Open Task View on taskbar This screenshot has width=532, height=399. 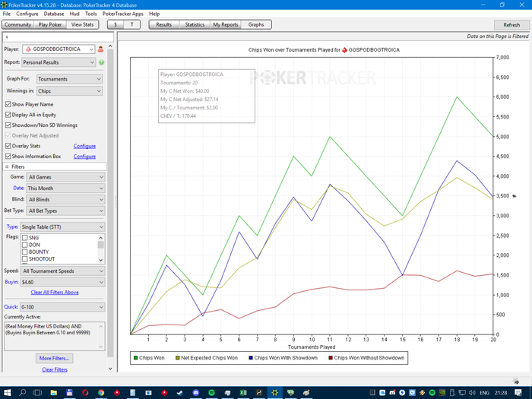37,393
